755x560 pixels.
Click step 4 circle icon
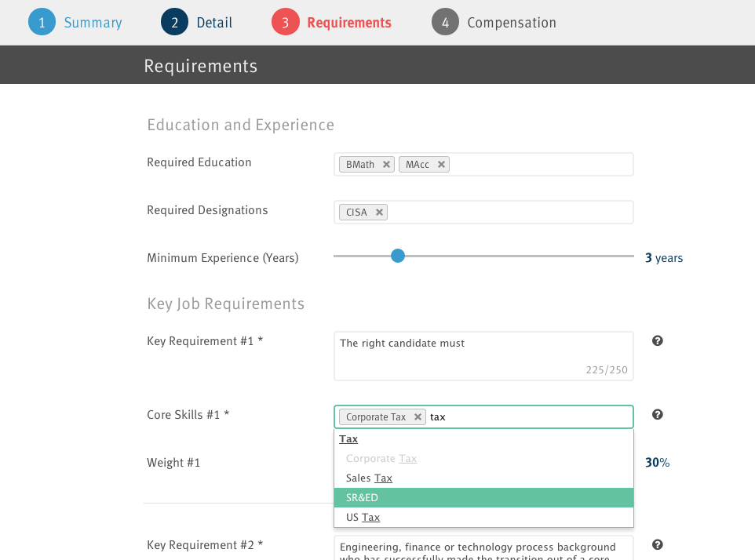tap(445, 22)
